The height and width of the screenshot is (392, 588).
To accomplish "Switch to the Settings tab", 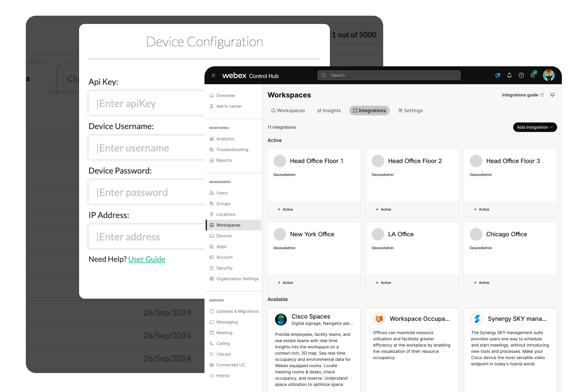I will point(411,111).
